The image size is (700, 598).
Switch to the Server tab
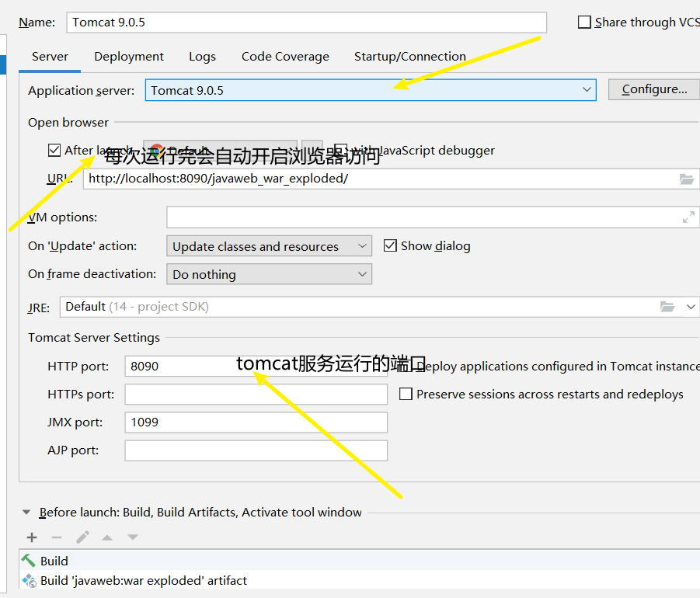(50, 56)
